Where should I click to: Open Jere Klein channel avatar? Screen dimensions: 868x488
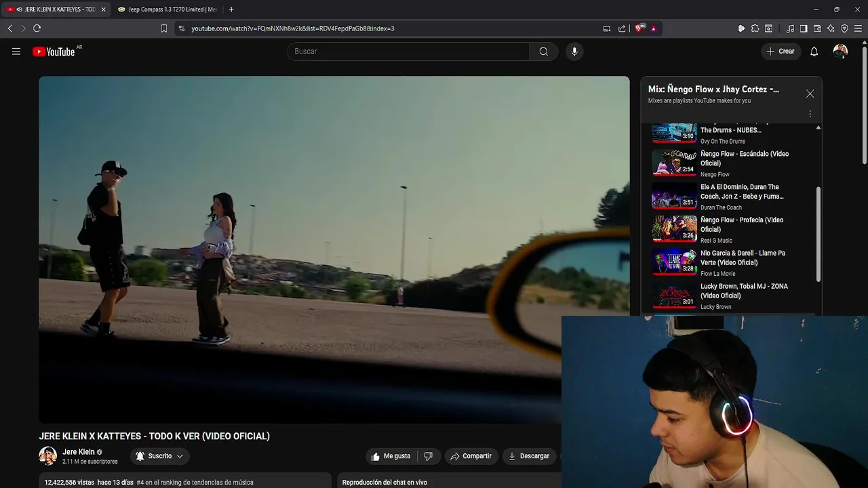tap(47, 455)
